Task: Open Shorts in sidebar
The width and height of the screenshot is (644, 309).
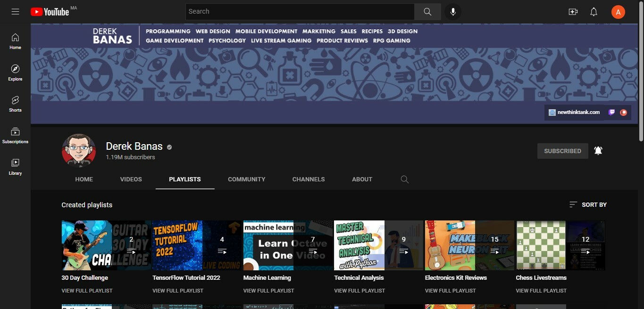Action: tap(15, 104)
